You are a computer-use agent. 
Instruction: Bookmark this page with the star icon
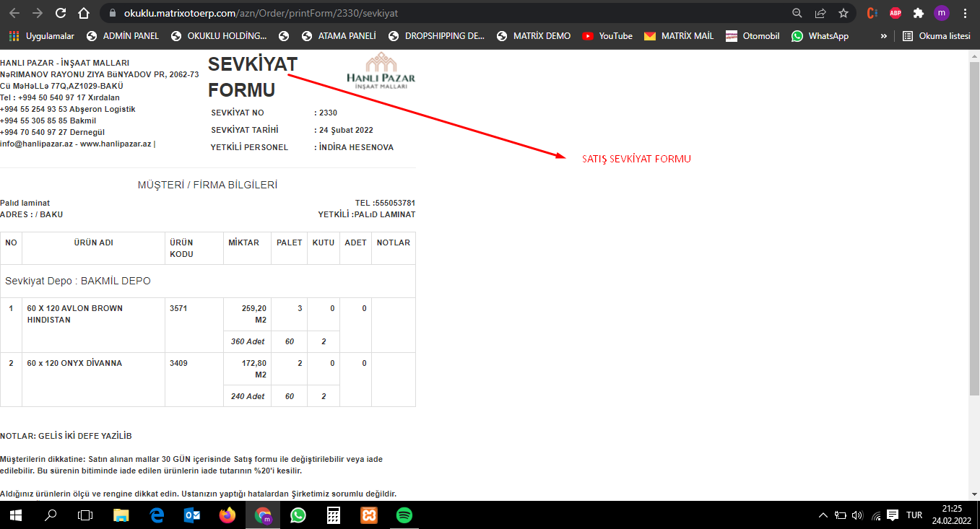point(844,13)
